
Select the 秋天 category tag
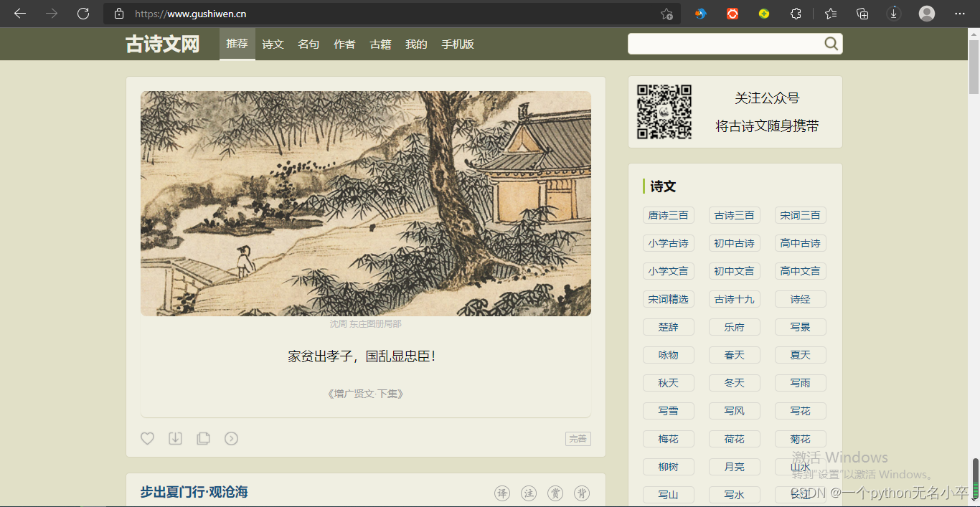(x=669, y=383)
